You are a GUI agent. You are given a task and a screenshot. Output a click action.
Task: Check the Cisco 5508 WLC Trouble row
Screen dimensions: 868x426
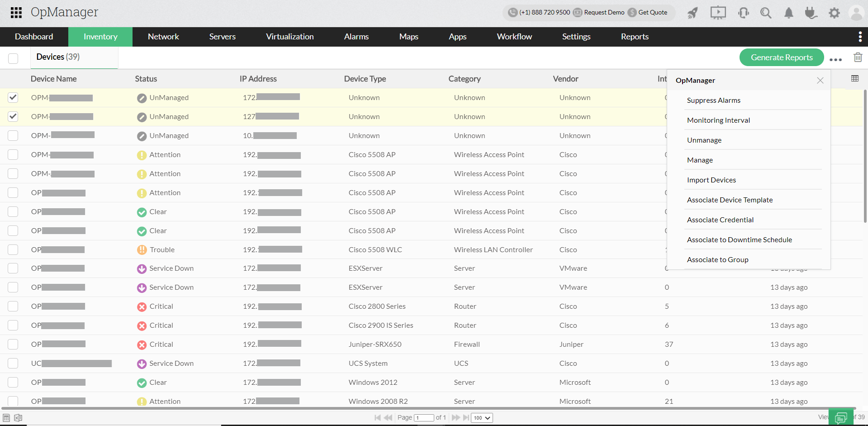pyautogui.click(x=13, y=249)
